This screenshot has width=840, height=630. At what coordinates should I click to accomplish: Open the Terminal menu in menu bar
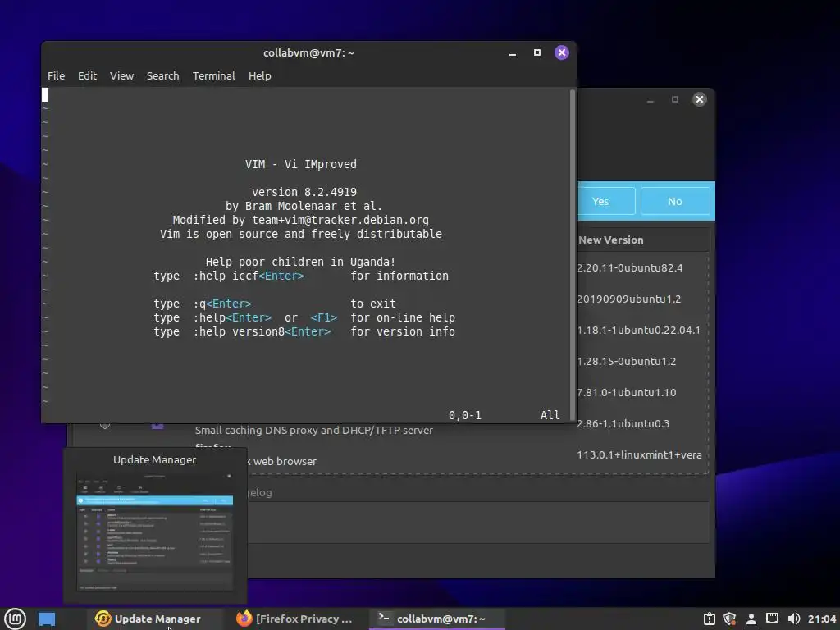coord(214,75)
